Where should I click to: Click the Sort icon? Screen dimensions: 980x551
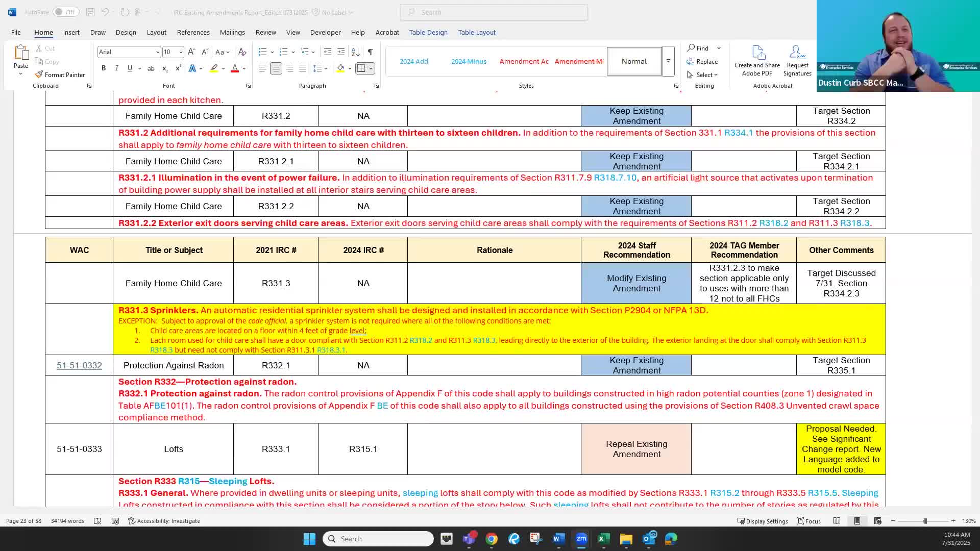pos(356,52)
